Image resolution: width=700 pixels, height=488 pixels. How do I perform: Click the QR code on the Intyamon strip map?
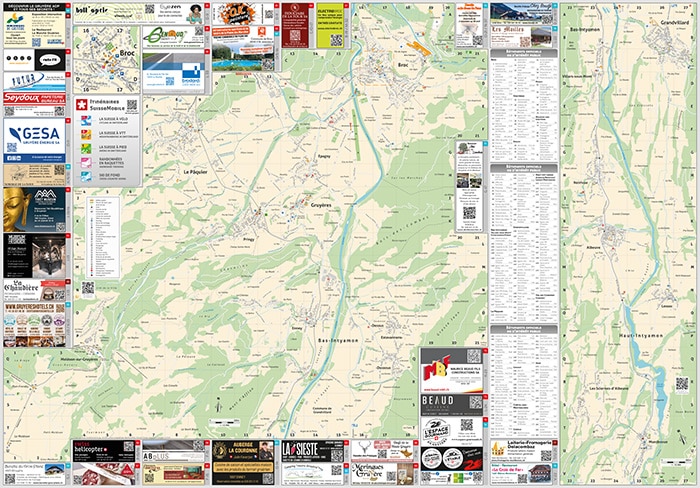(x=682, y=384)
